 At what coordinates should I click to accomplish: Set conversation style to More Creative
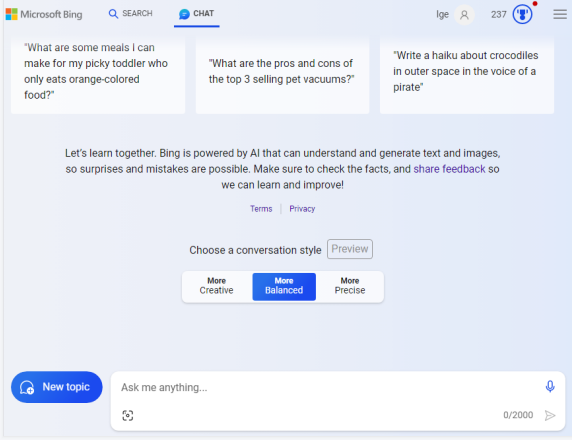pos(216,286)
